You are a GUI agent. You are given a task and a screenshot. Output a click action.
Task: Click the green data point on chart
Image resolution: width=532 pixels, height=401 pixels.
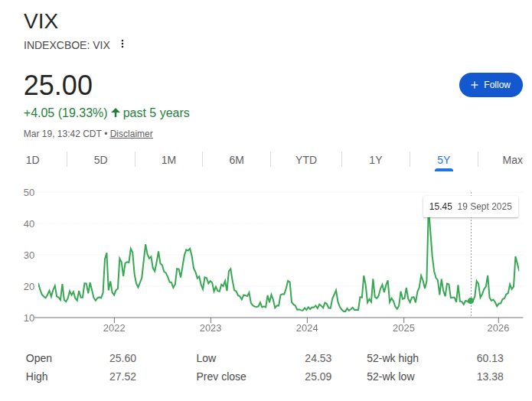point(471,301)
